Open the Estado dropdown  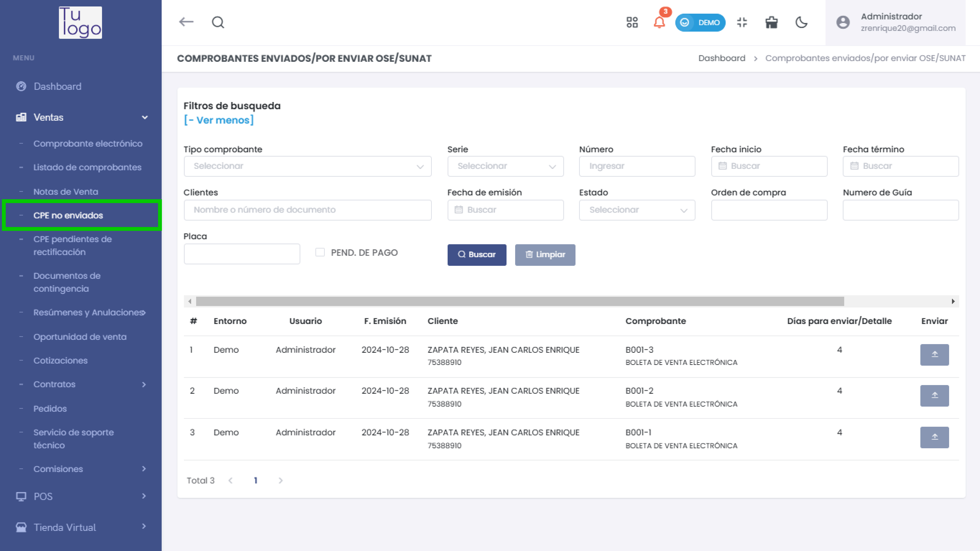(x=637, y=210)
